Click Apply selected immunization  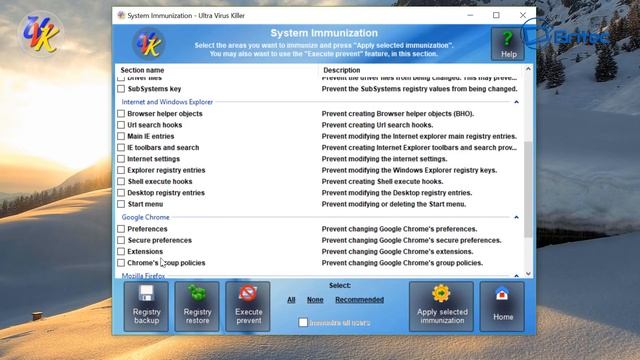(x=442, y=306)
